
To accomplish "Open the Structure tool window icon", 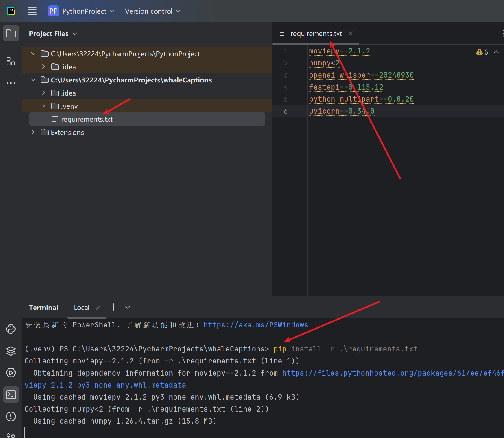I will click(11, 61).
